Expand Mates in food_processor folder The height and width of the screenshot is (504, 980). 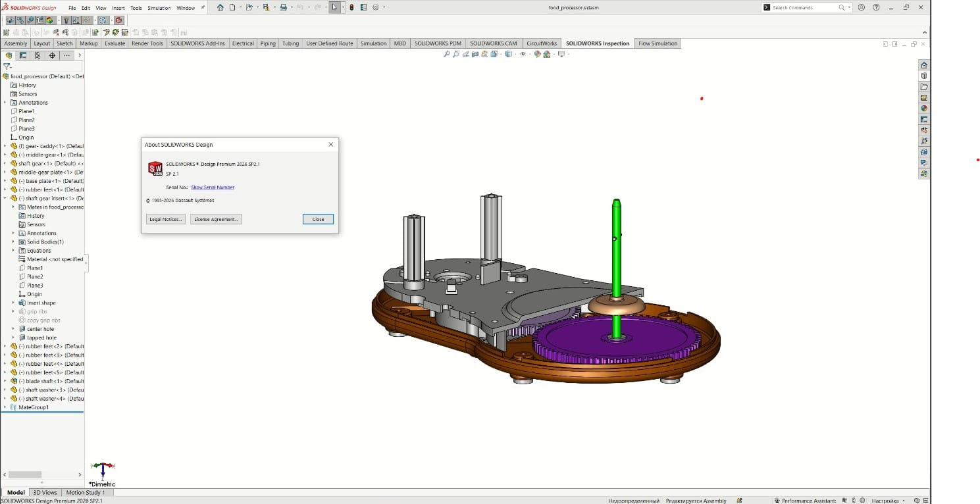13,207
